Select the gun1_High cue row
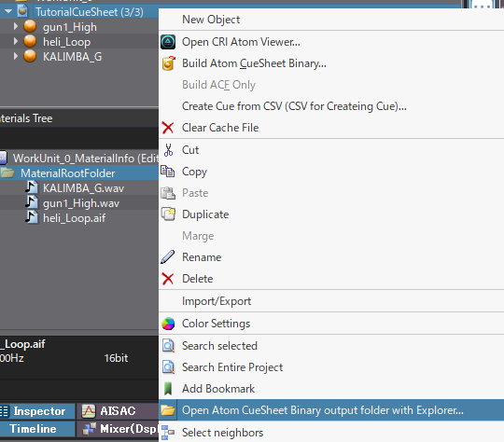This screenshot has height=442, width=504. click(79, 27)
